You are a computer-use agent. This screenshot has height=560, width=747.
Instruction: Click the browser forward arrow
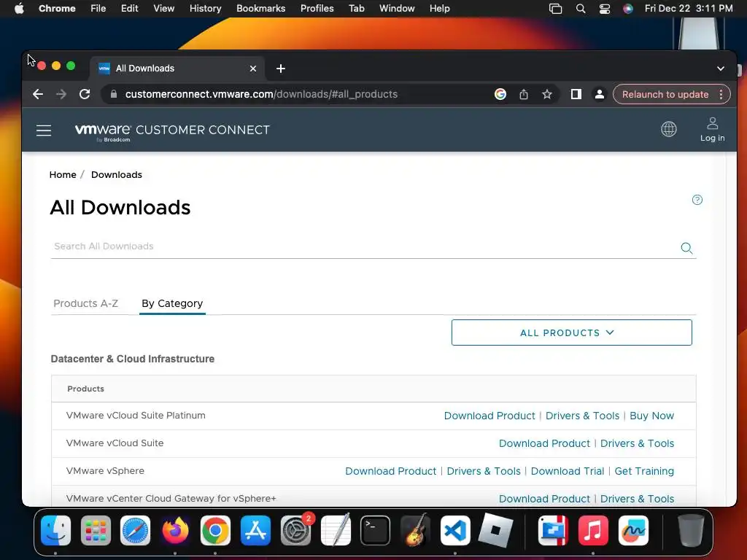point(61,94)
